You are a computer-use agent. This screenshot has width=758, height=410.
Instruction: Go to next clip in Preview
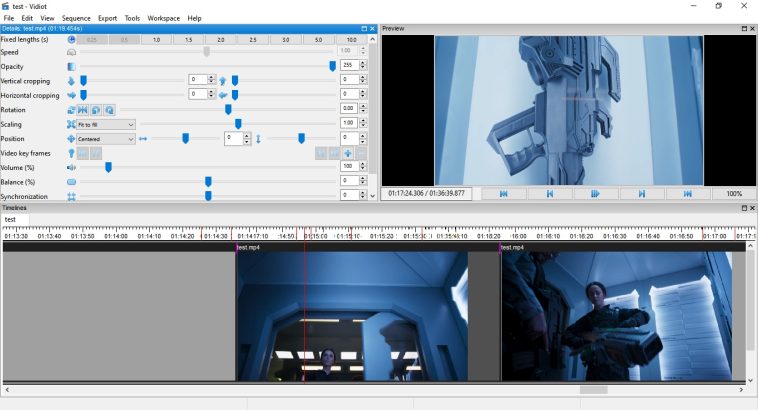coord(641,193)
